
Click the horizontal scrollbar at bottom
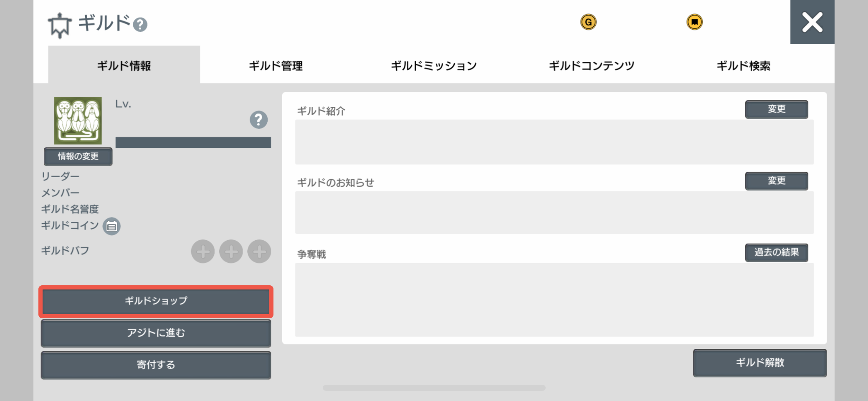click(434, 388)
